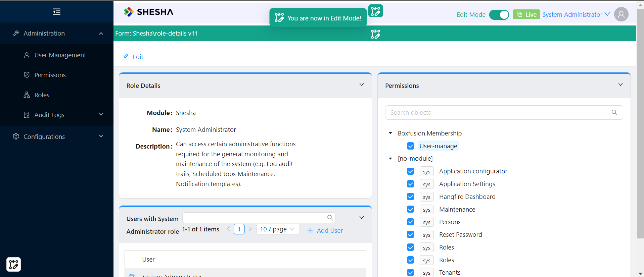Toggle the Edit Mode switch
The image size is (644, 277).
click(x=499, y=15)
